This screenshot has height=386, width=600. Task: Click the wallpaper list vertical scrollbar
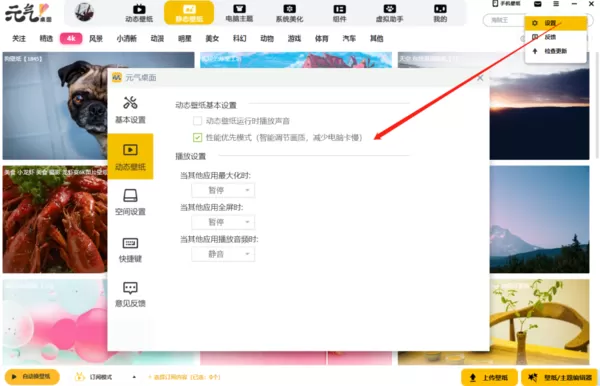point(597,105)
